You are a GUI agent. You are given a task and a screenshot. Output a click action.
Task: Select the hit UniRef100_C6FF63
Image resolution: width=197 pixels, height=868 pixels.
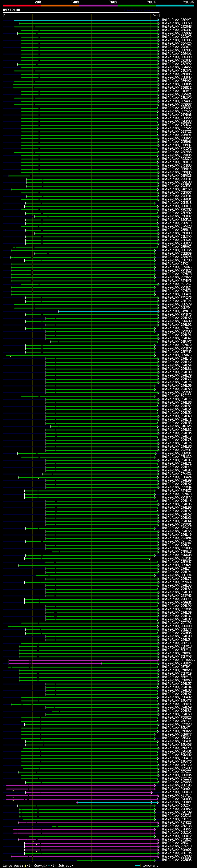[x=177, y=23]
